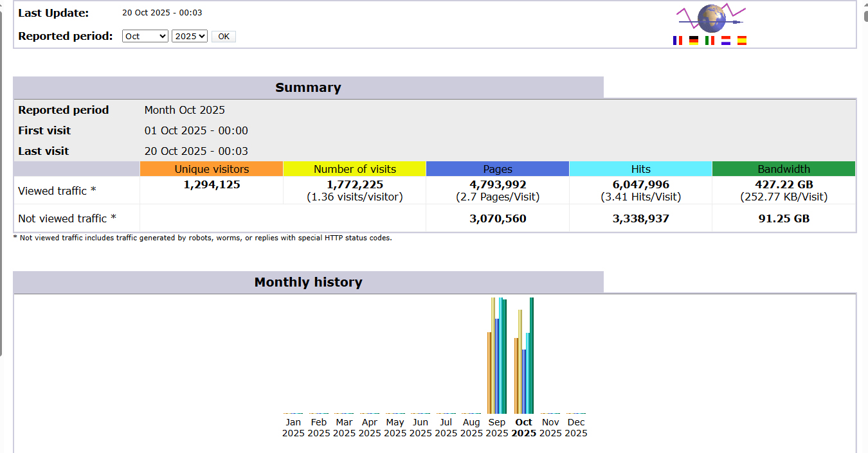Choose the Dutch flag icon
This screenshot has height=453, width=868.
click(726, 40)
